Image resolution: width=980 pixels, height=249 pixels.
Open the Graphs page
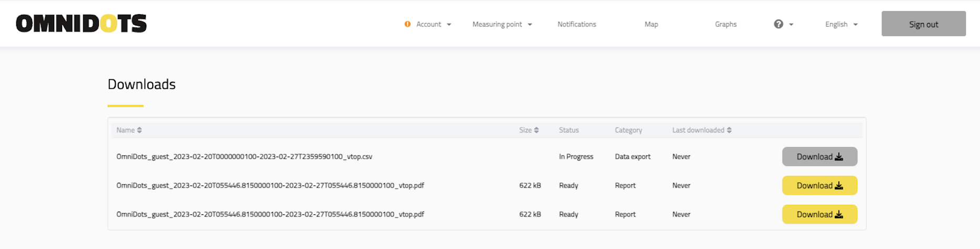coord(725,24)
